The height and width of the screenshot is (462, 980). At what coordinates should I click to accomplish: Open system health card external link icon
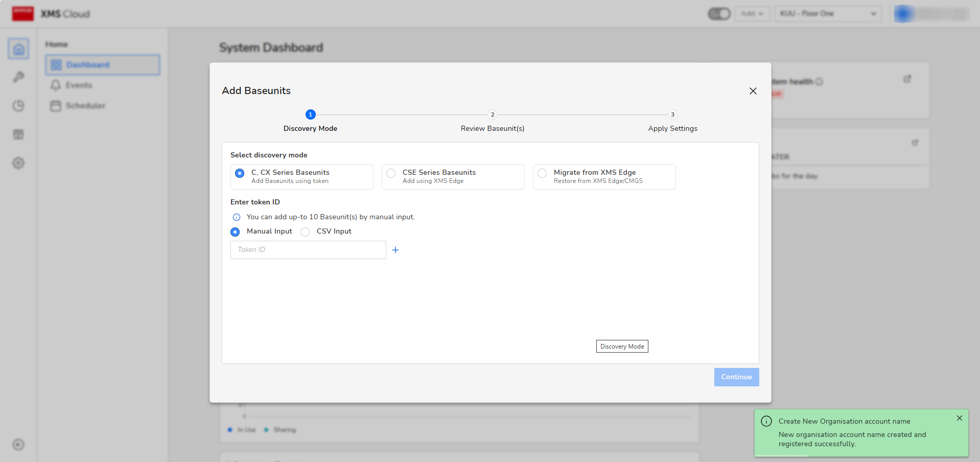(x=907, y=79)
